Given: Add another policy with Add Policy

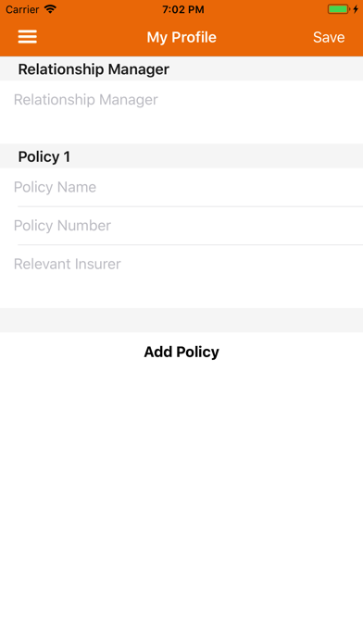Looking at the screenshot, I should (x=181, y=352).
